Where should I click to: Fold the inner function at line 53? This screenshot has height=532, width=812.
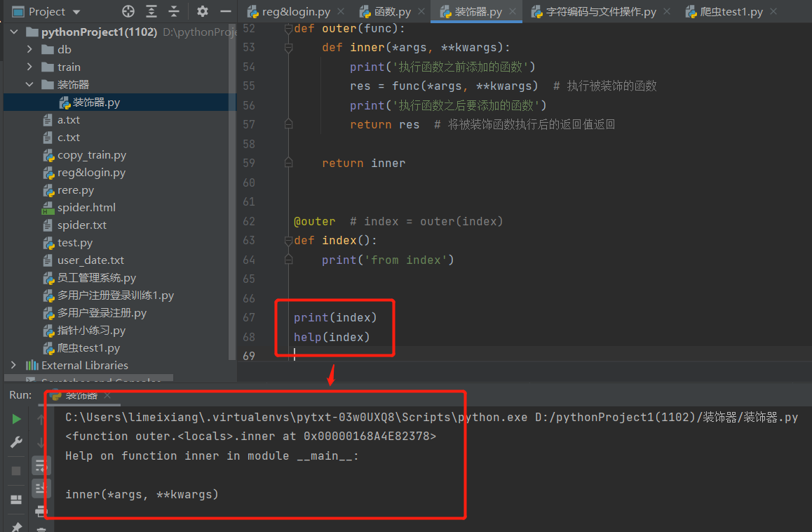coord(288,48)
